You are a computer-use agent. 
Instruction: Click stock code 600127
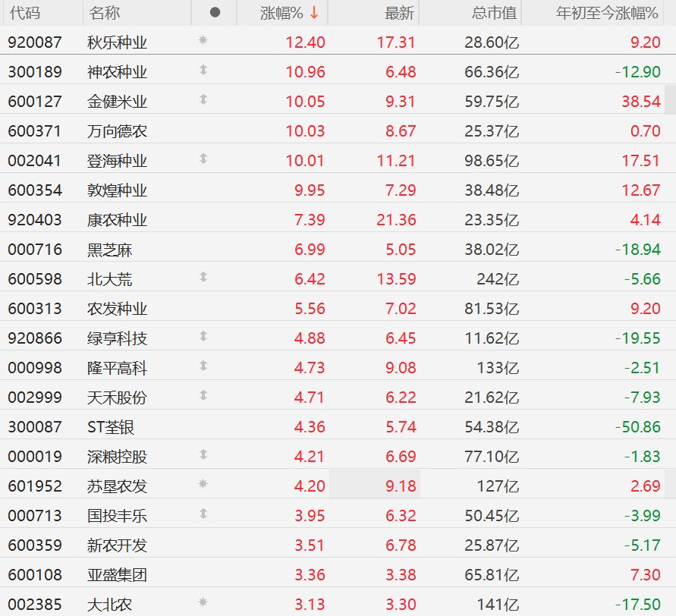click(x=35, y=102)
